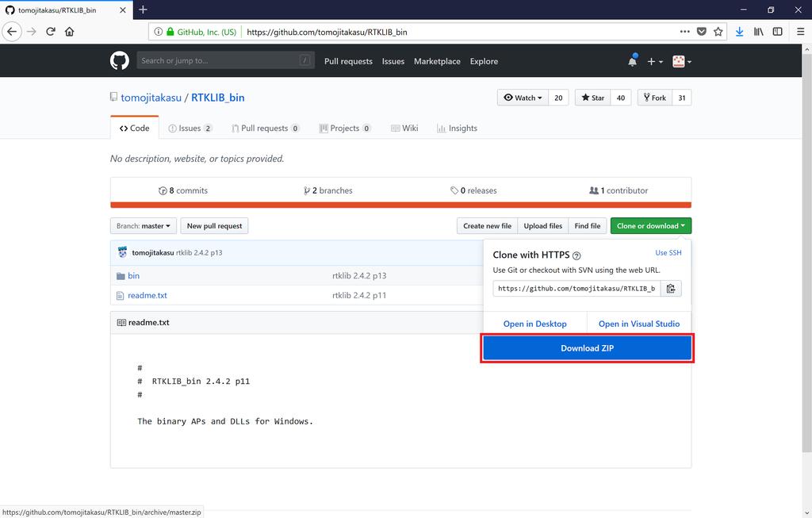The image size is (812, 518).
Task: Click the browser address bar URL
Action: (327, 32)
